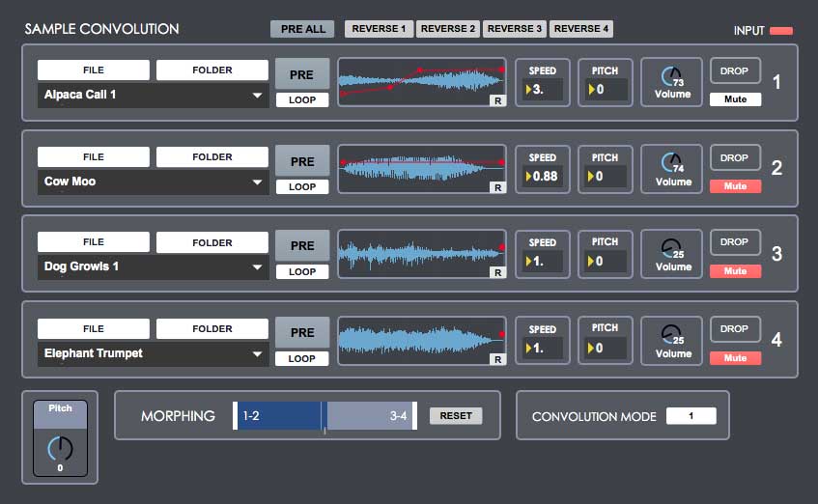Image resolution: width=818 pixels, height=504 pixels.
Task: Click the Elephant Trumpet waveform display
Action: [421, 341]
